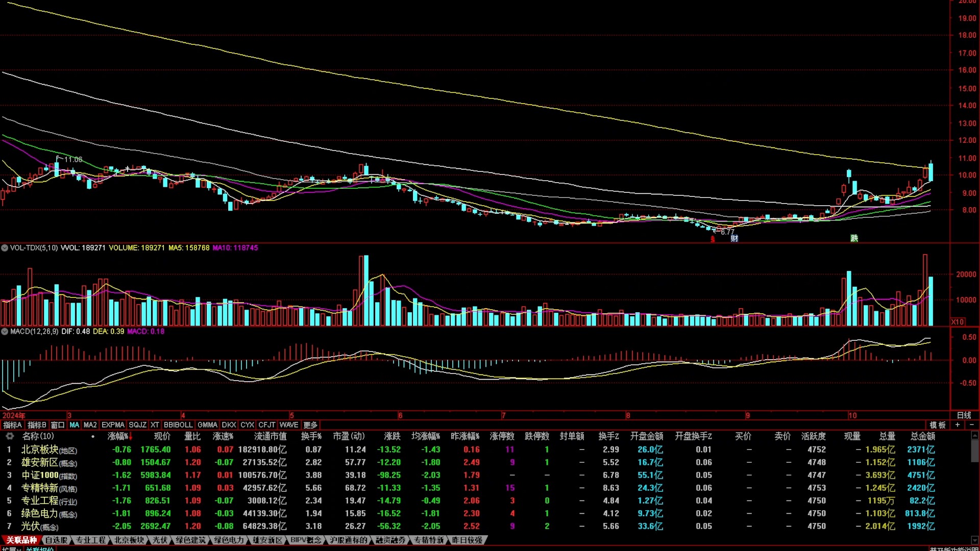Collapse the MACD indicator panel circle icon
This screenshot has height=551, width=980.
click(x=5, y=332)
